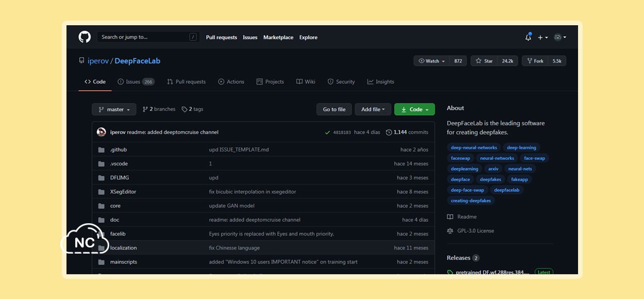Image resolution: width=644 pixels, height=299 pixels.
Task: Click the release tag icon
Action: 450,272
